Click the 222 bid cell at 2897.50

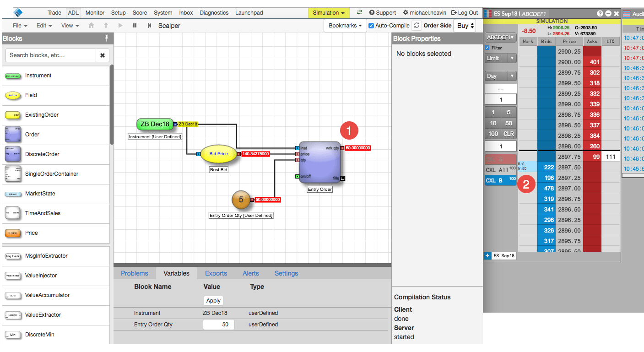point(547,168)
